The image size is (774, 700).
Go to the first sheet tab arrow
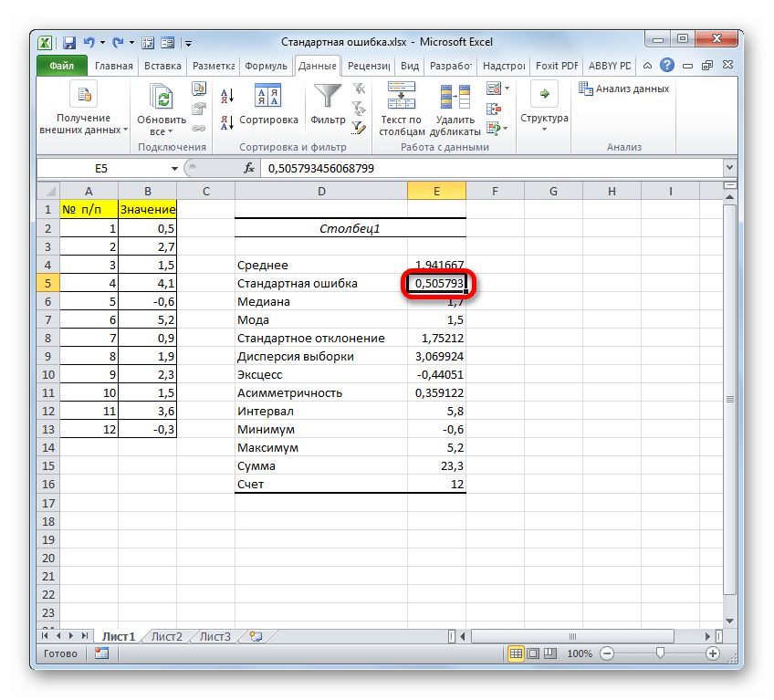(45, 636)
